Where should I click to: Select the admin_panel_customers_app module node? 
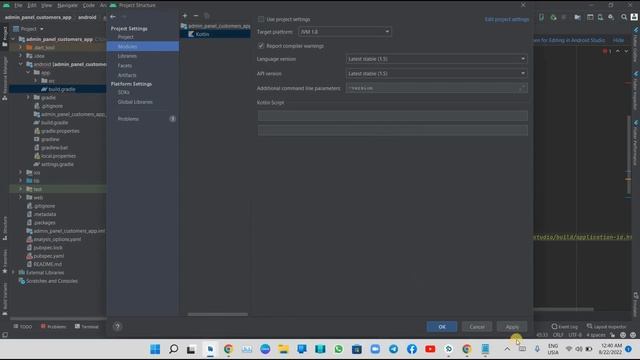pyautogui.click(x=216, y=26)
